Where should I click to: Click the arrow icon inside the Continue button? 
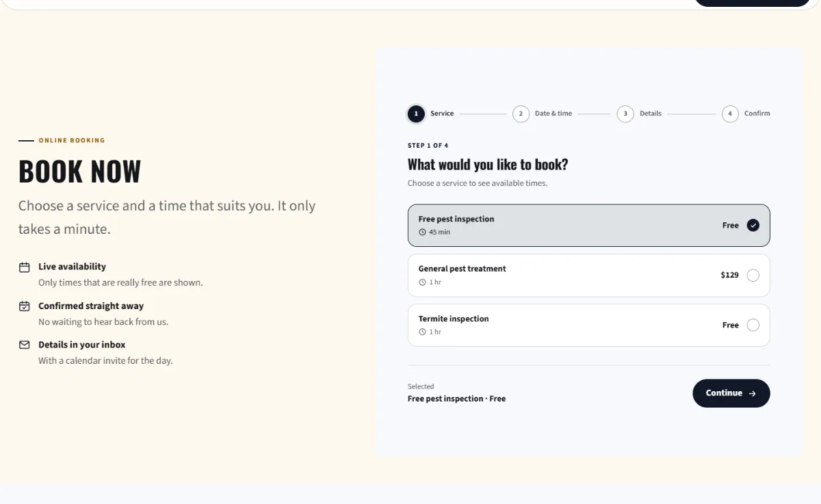753,394
